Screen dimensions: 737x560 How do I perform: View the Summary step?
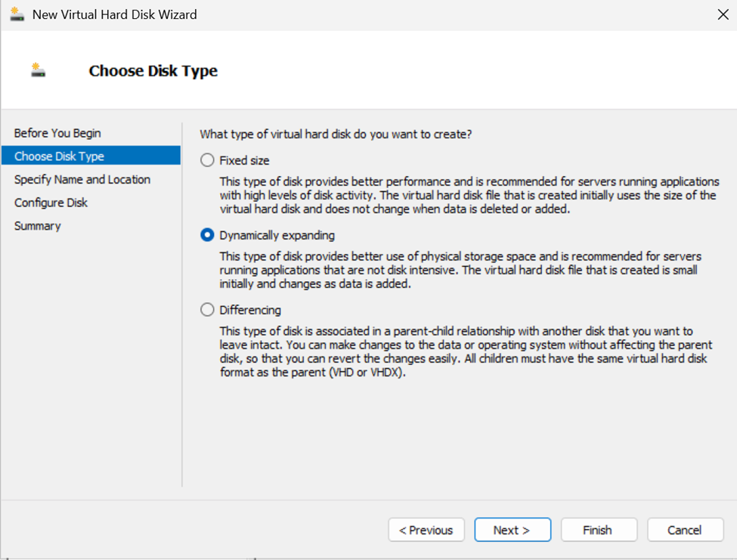coord(38,226)
